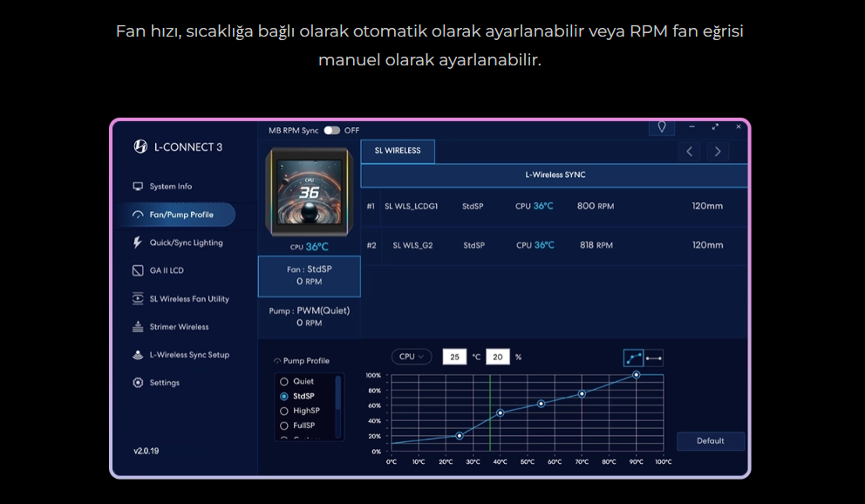Go to previous device with left chevron

coord(689,152)
